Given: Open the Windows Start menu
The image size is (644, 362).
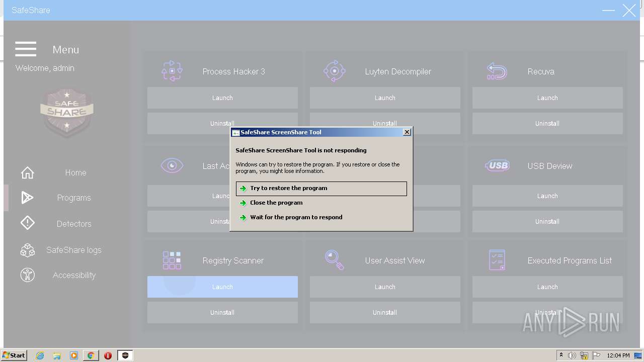Looking at the screenshot, I should pyautogui.click(x=14, y=355).
